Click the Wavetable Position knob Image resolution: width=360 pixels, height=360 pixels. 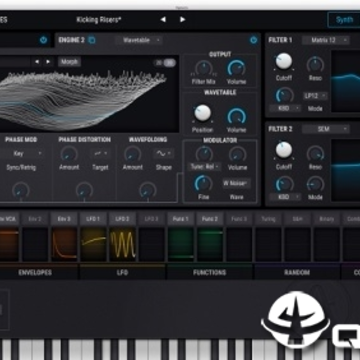[202, 114]
